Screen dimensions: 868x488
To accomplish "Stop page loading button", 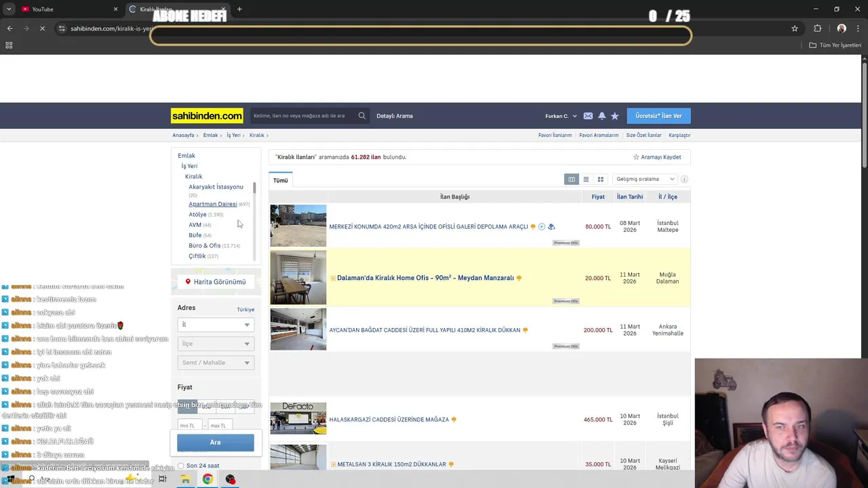I will tap(42, 28).
